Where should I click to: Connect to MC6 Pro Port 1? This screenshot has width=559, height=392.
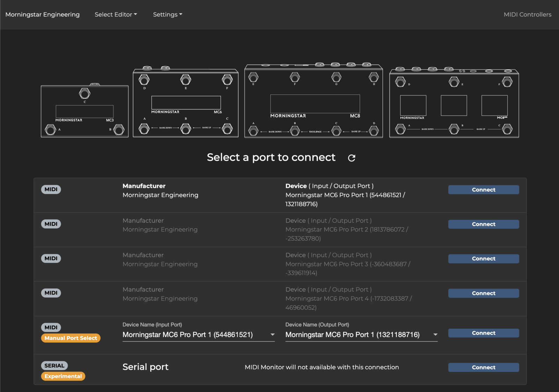(483, 190)
